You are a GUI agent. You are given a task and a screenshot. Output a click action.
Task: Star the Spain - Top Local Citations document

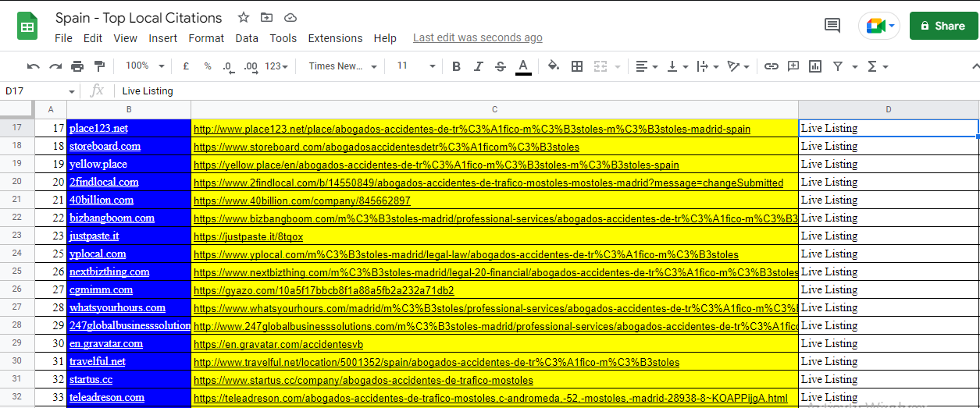click(244, 17)
